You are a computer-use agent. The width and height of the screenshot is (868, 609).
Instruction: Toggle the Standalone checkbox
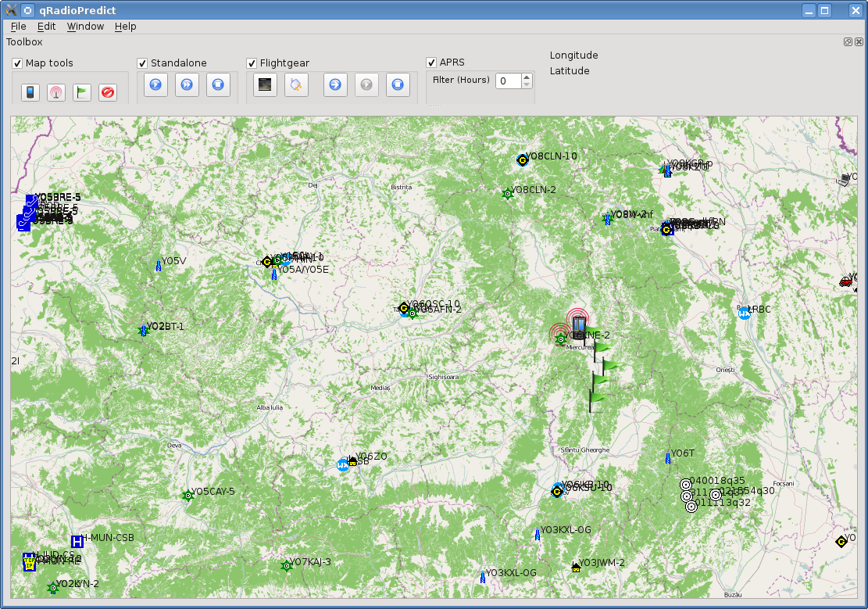coord(142,63)
